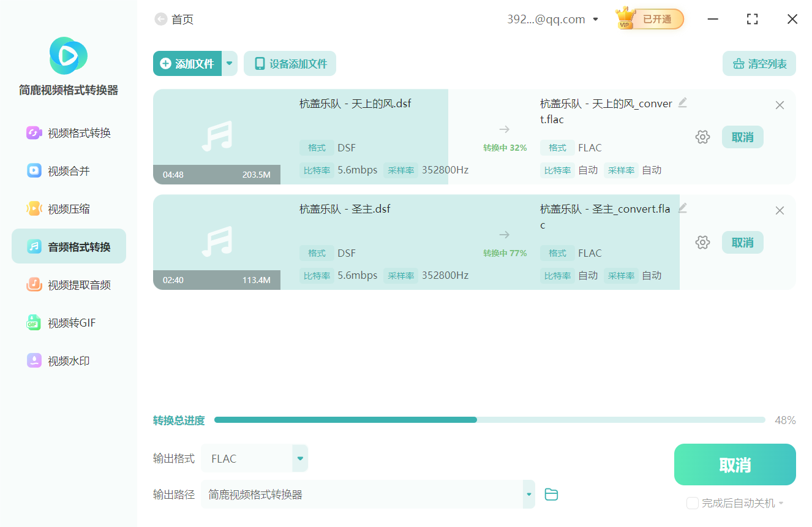This screenshot has width=812, height=527.
Task: Expand the 输出路径 path dropdown
Action: tap(528, 494)
